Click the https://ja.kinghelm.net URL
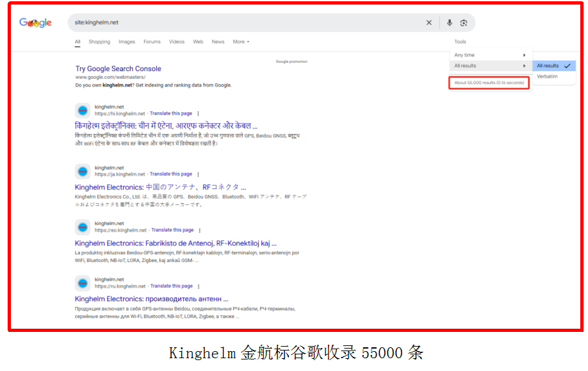 coord(120,174)
